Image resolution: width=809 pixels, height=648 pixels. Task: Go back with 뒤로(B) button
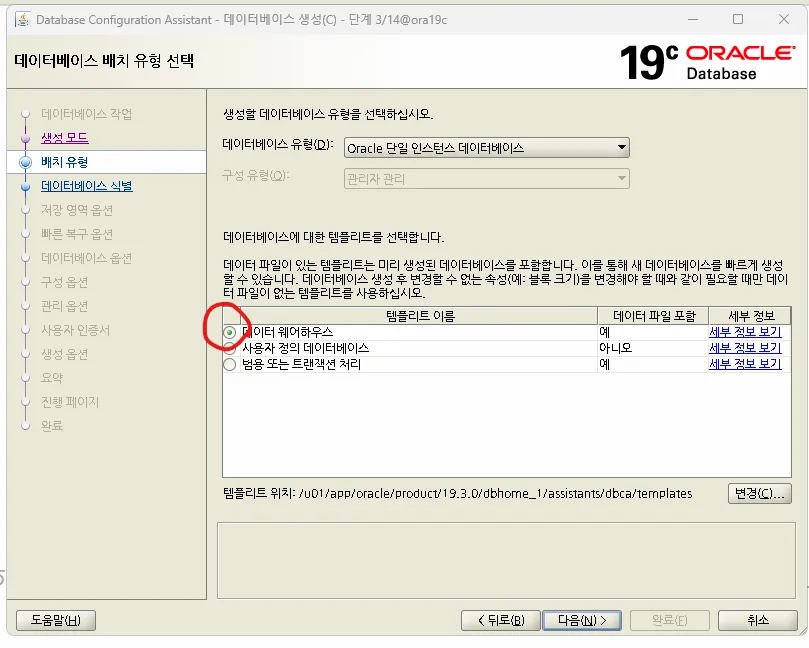click(x=500, y=620)
